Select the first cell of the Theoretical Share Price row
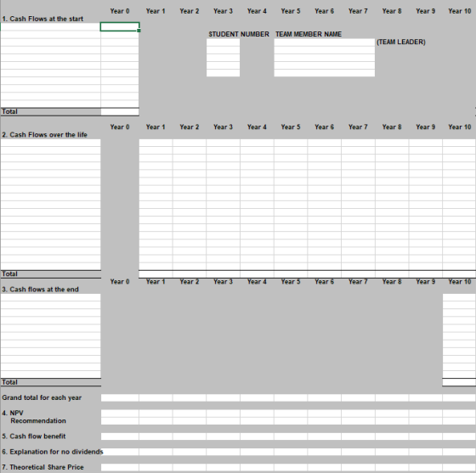The width and height of the screenshot is (476, 473). coord(120,467)
